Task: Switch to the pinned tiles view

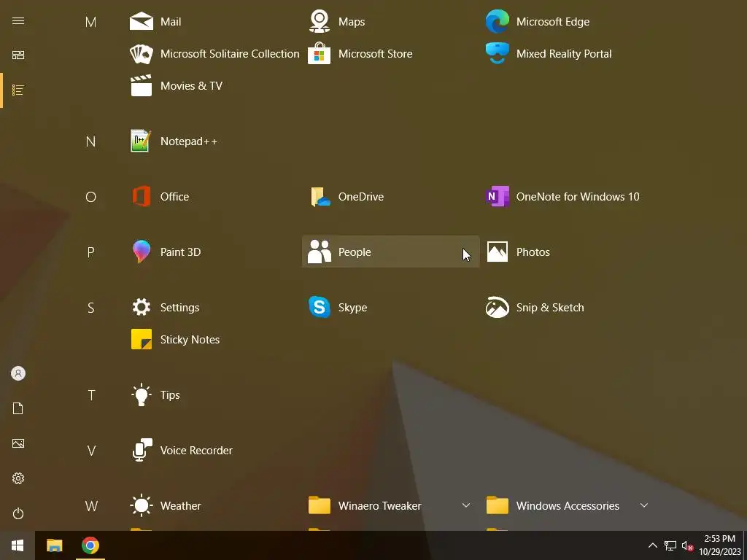Action: click(x=18, y=55)
